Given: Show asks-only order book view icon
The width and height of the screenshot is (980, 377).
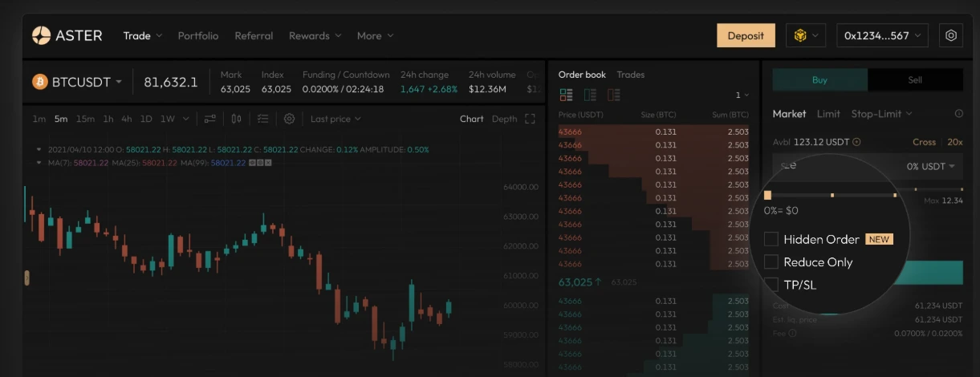Looking at the screenshot, I should coord(614,95).
